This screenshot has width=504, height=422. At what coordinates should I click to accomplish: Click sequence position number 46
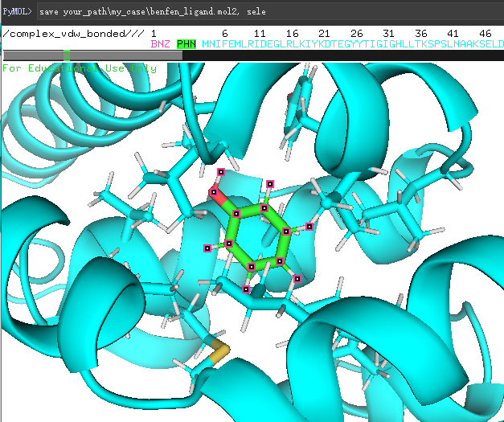click(485, 34)
